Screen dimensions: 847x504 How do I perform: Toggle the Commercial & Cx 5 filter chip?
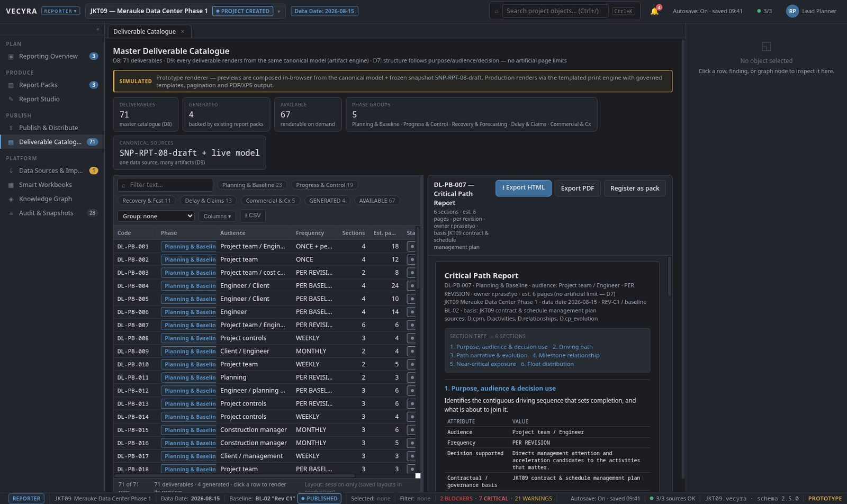(x=271, y=201)
